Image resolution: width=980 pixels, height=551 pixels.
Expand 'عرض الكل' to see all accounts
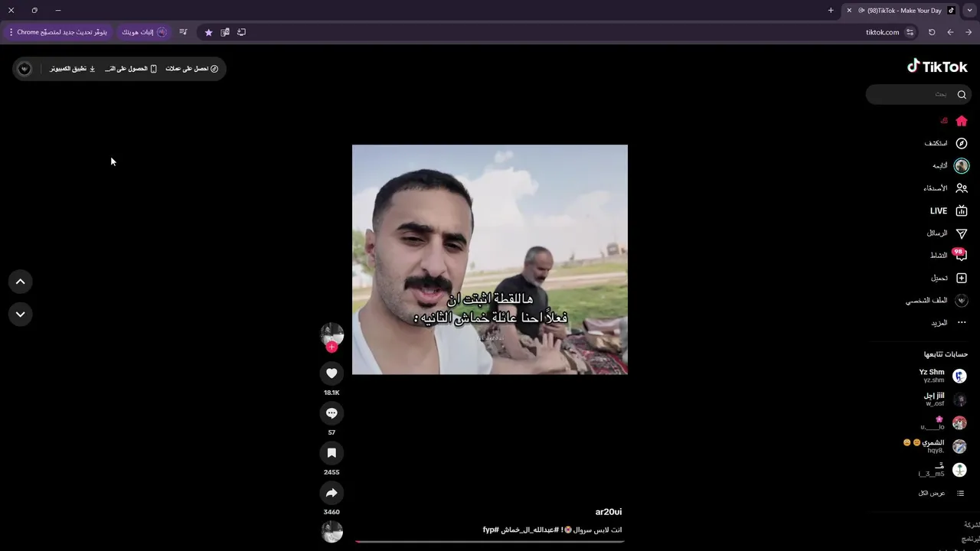click(x=942, y=493)
